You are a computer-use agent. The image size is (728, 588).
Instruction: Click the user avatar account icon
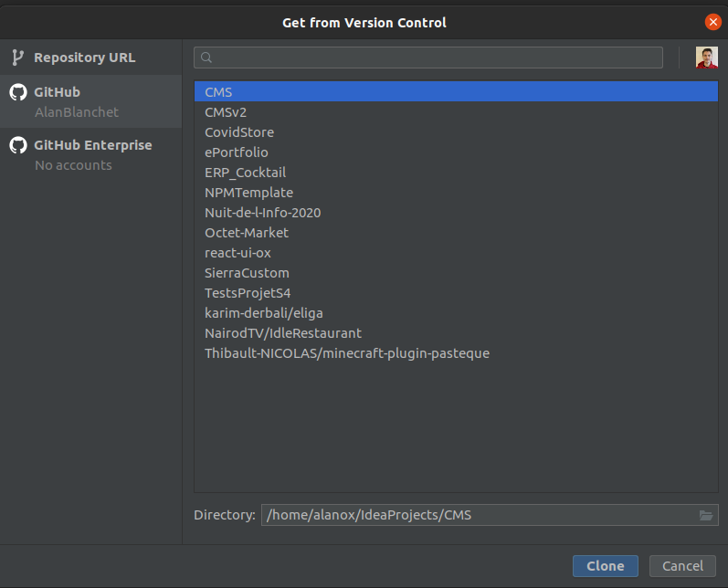point(706,58)
